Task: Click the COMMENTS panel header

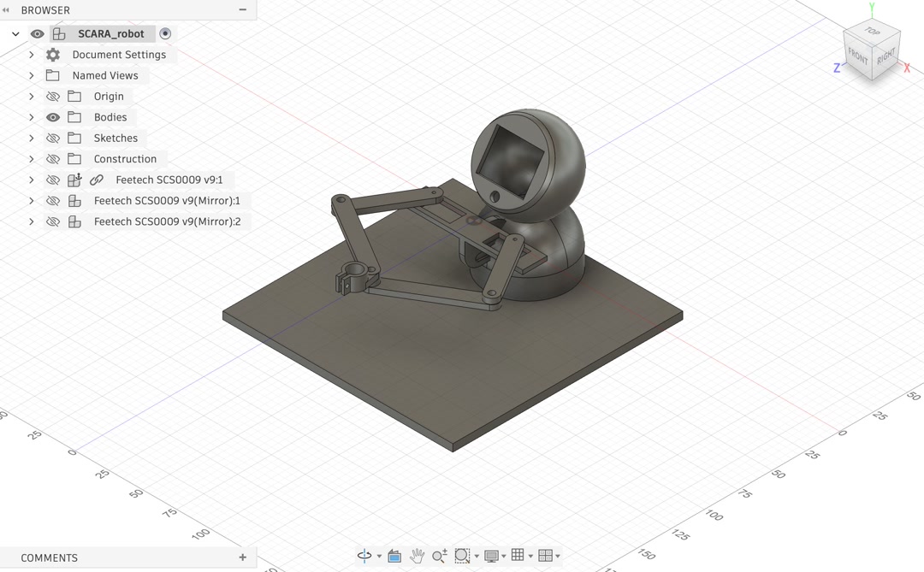Action: coord(49,557)
